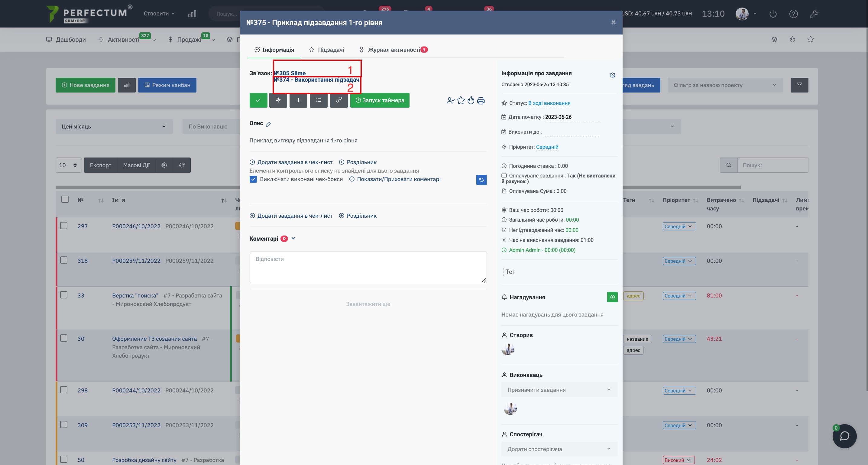The image size is (868, 465).
Task: Open Створити dropdown in top navbar
Action: (159, 14)
